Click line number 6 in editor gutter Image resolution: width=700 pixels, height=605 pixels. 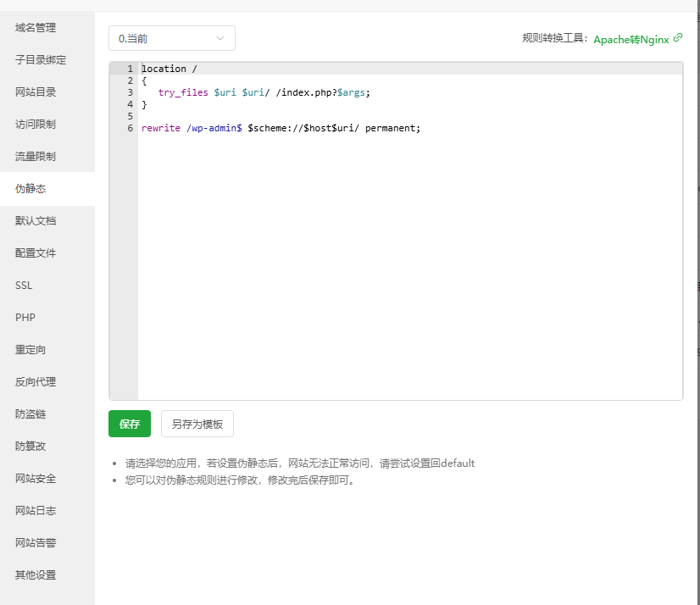click(130, 128)
